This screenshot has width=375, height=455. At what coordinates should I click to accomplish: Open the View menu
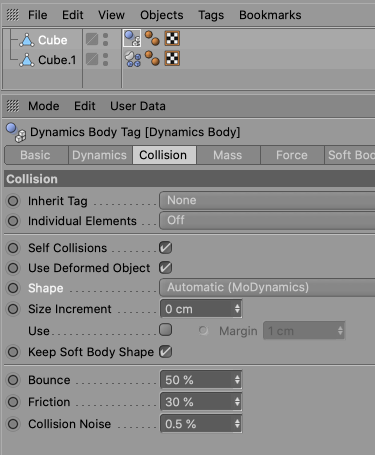click(111, 15)
